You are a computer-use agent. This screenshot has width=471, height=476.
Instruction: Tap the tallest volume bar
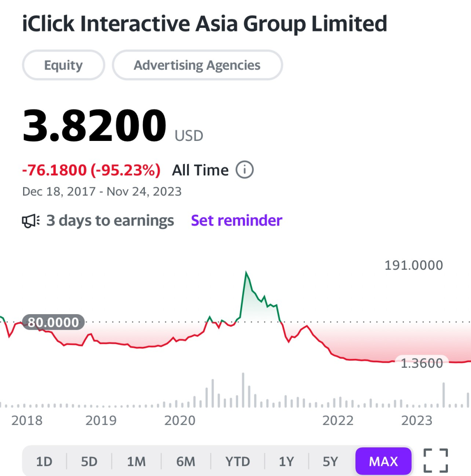coord(243,390)
